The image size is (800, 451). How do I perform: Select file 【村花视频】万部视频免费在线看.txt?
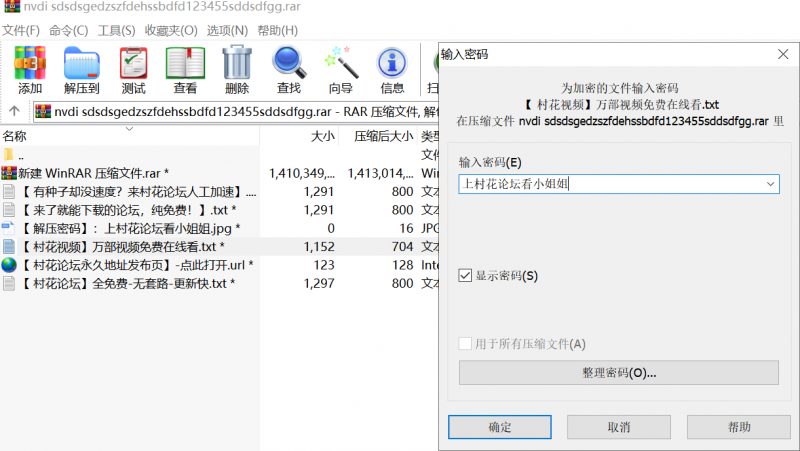tap(121, 246)
